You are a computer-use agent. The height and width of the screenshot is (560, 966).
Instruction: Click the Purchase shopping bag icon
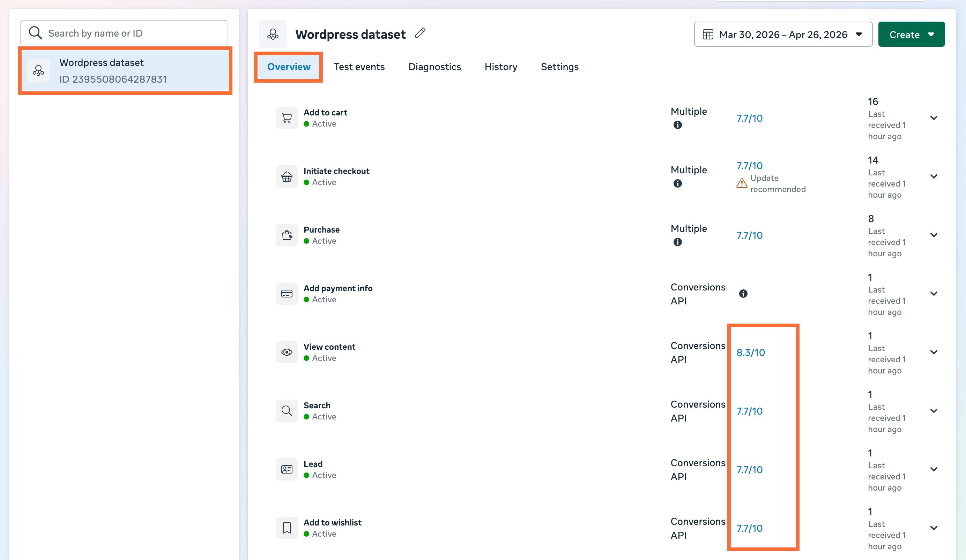(x=287, y=235)
